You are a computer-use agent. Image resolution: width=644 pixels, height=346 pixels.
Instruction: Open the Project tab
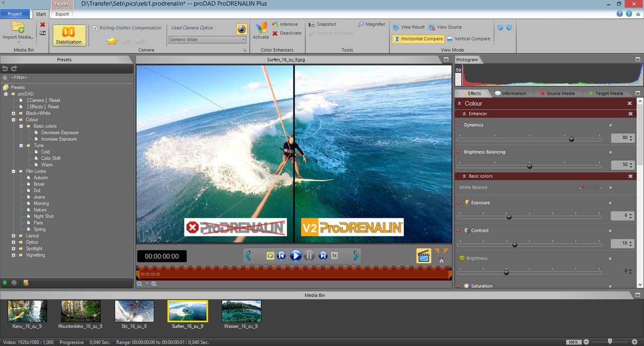[x=15, y=14]
